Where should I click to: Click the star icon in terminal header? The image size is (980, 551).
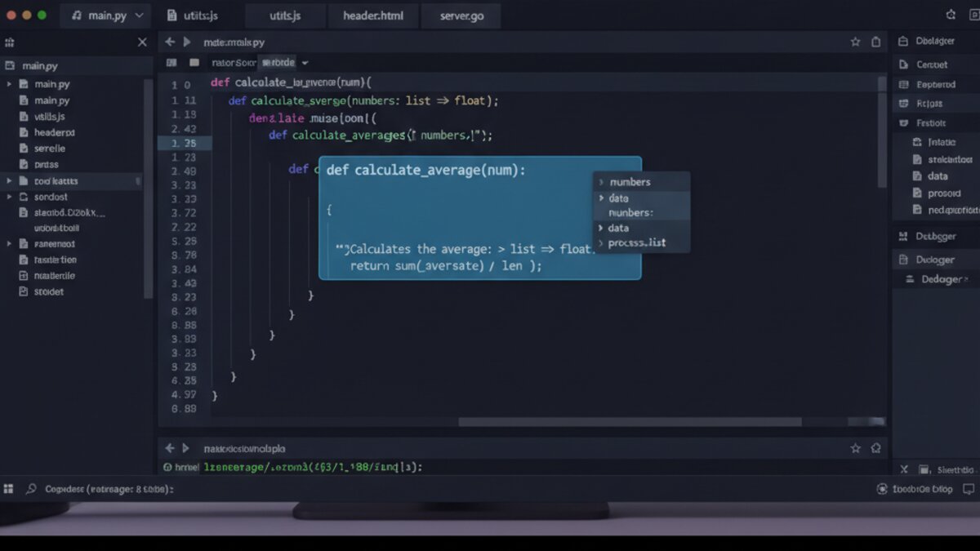(x=855, y=448)
